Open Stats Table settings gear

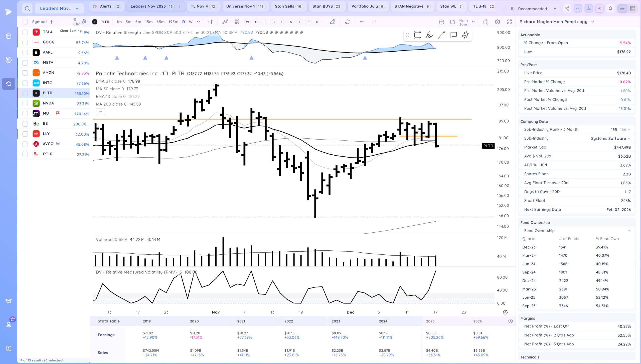point(511,321)
